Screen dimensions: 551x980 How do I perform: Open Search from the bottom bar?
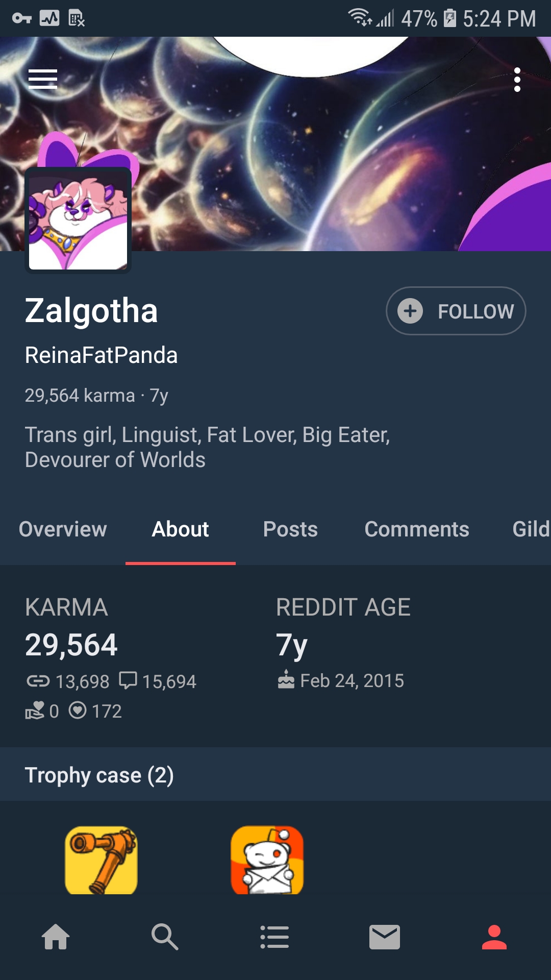[165, 937]
